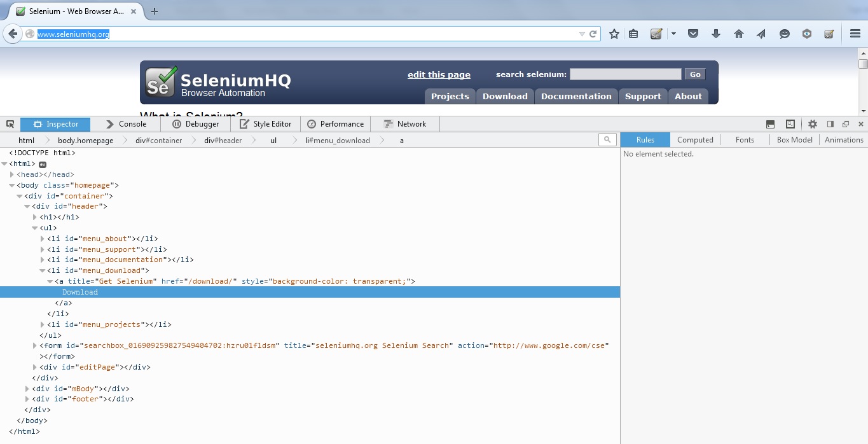Open the Downloads arrow icon
868x444 pixels.
(x=716, y=34)
